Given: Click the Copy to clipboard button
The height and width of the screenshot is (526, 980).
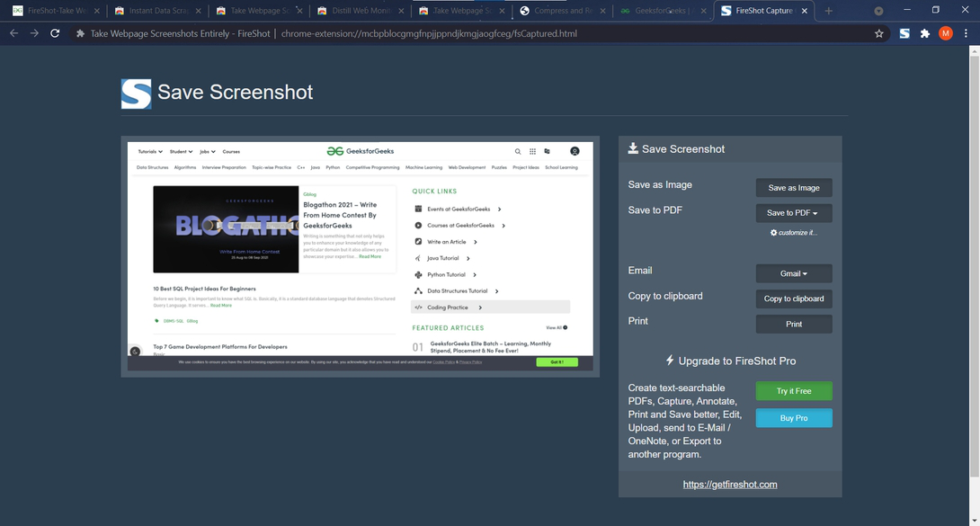Looking at the screenshot, I should click(x=794, y=299).
